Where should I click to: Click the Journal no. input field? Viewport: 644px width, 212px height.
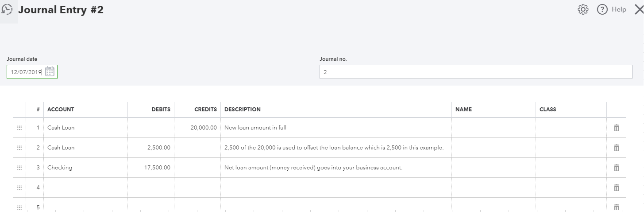pos(475,72)
